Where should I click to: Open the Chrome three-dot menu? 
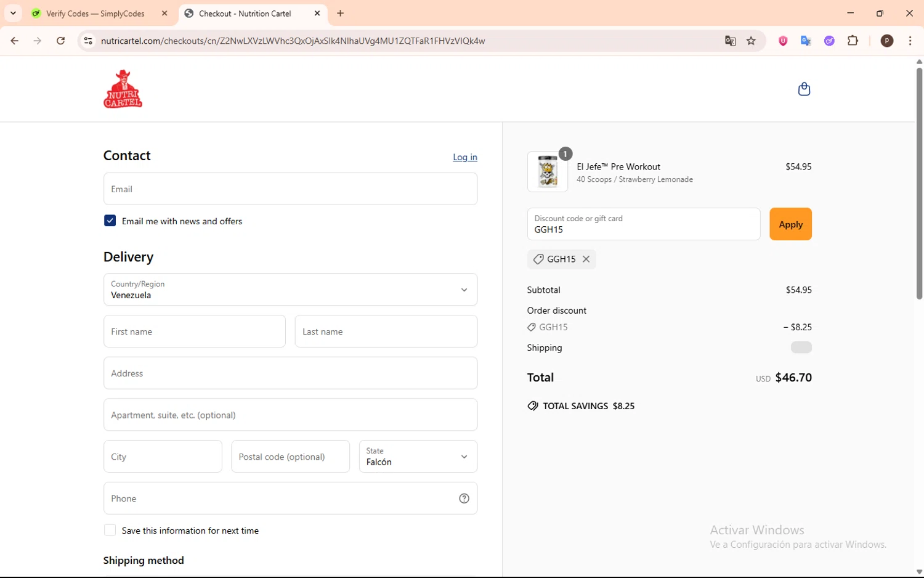tap(910, 41)
